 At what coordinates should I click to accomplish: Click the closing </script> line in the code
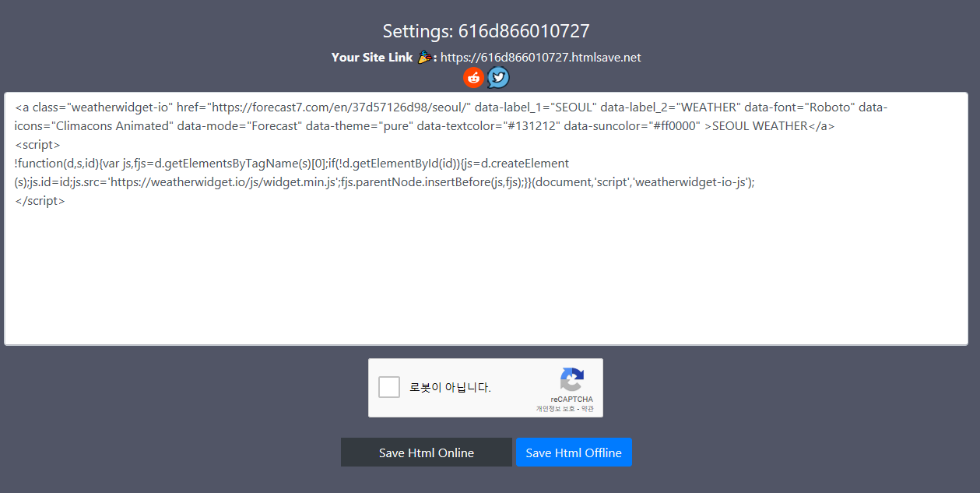click(40, 201)
